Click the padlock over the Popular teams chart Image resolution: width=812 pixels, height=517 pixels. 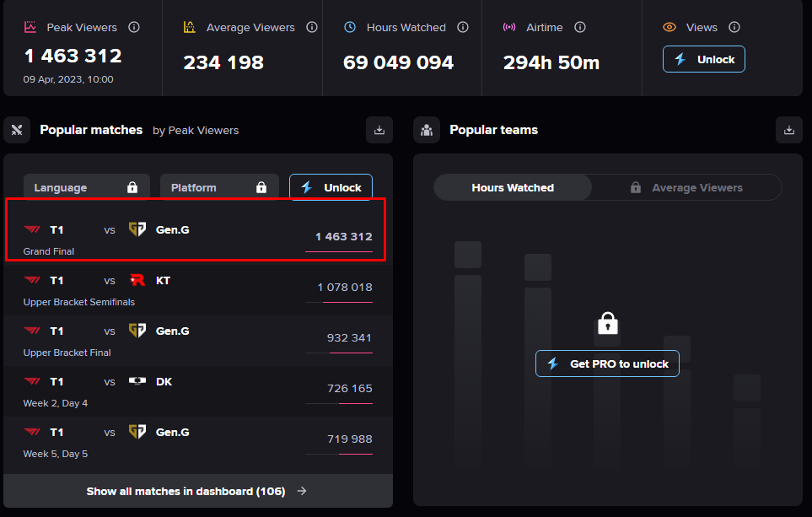607,323
